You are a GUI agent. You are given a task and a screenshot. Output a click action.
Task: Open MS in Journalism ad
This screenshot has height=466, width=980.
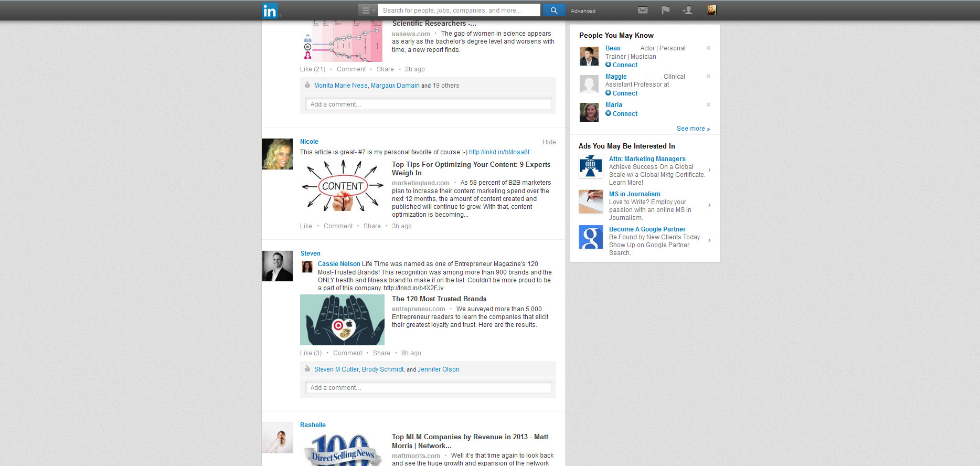[634, 194]
